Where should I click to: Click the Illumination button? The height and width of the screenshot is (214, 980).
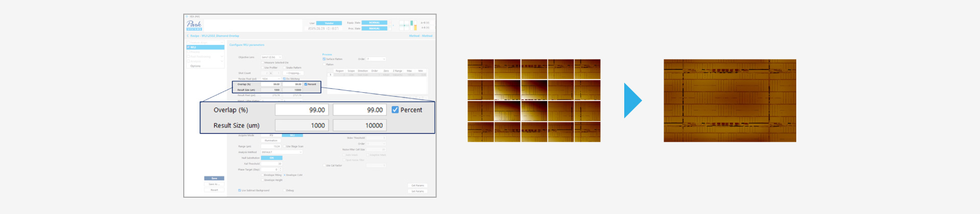coord(271,141)
